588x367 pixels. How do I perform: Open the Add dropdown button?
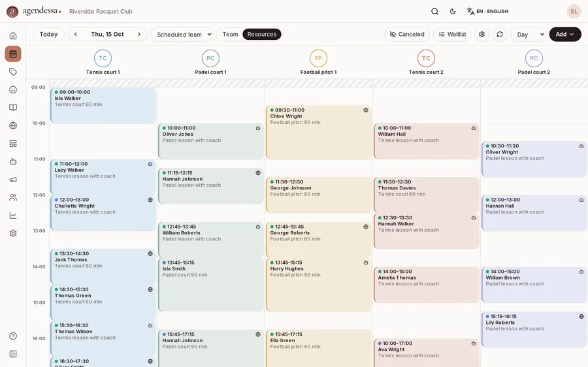pyautogui.click(x=565, y=34)
